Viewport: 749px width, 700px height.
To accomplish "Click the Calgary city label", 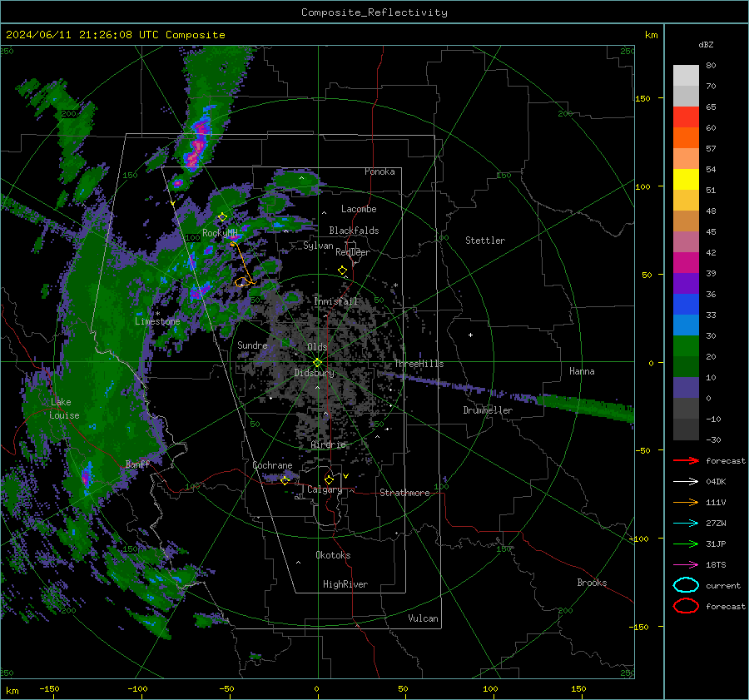I will [325, 489].
